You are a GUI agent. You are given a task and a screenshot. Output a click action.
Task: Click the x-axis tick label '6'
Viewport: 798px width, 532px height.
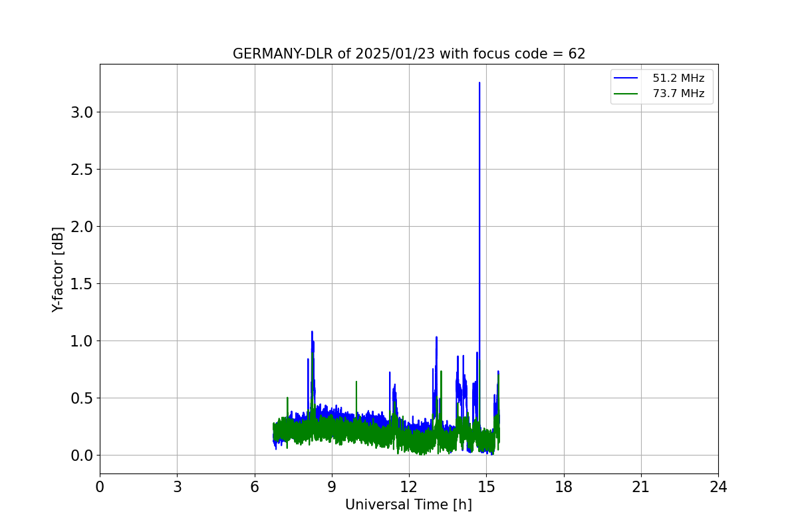[x=254, y=487]
